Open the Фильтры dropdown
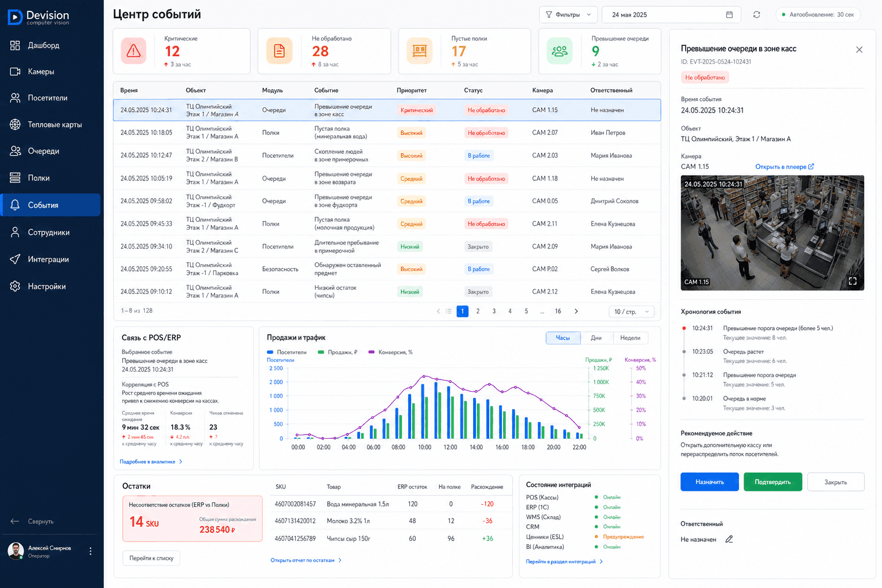The height and width of the screenshot is (588, 882). (x=568, y=15)
